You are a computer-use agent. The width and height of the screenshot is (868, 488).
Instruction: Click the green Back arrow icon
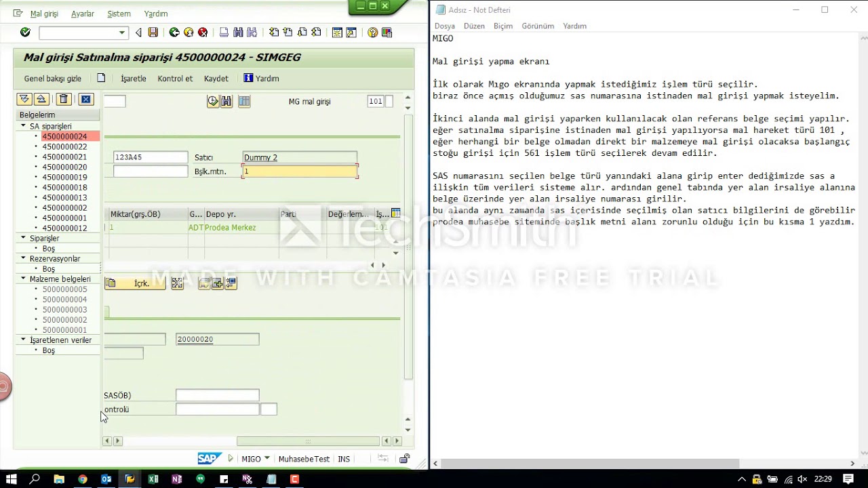pyautogui.click(x=174, y=33)
